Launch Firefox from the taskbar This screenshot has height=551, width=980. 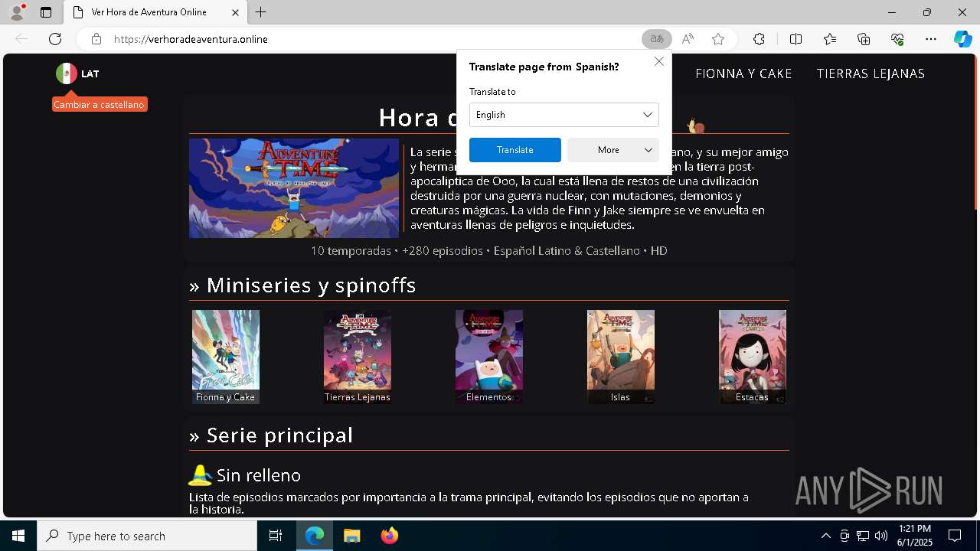[x=389, y=536]
